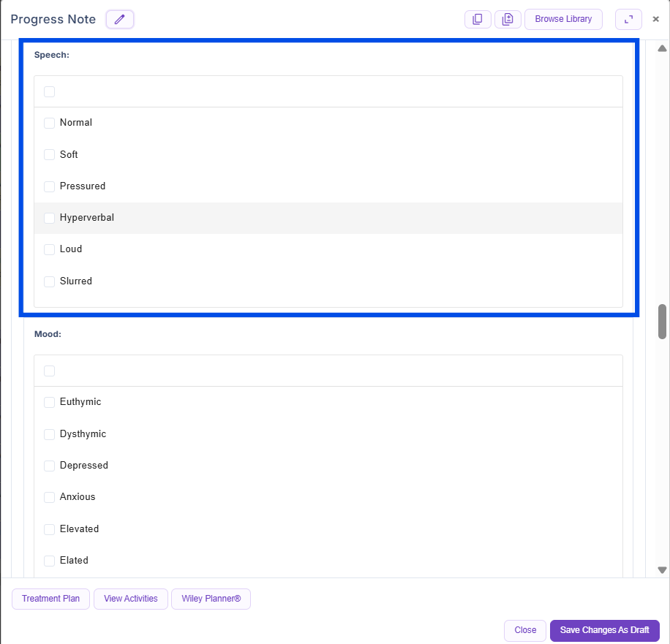Screen dimensions: 670x644
Task: Open the Treatment Plan
Action: [50, 599]
